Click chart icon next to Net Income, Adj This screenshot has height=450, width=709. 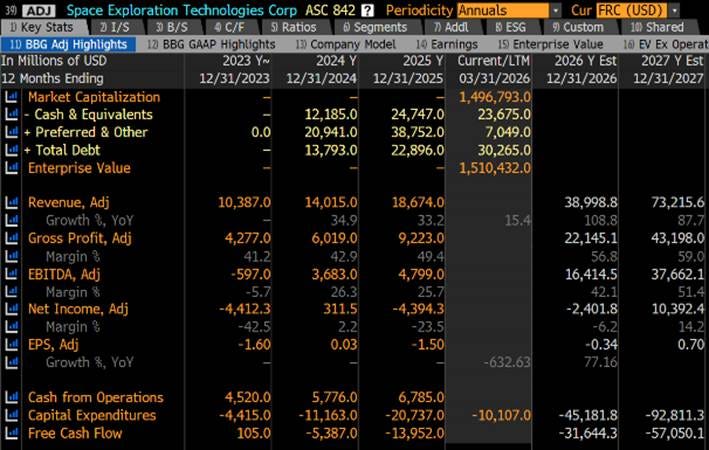pos(11,309)
